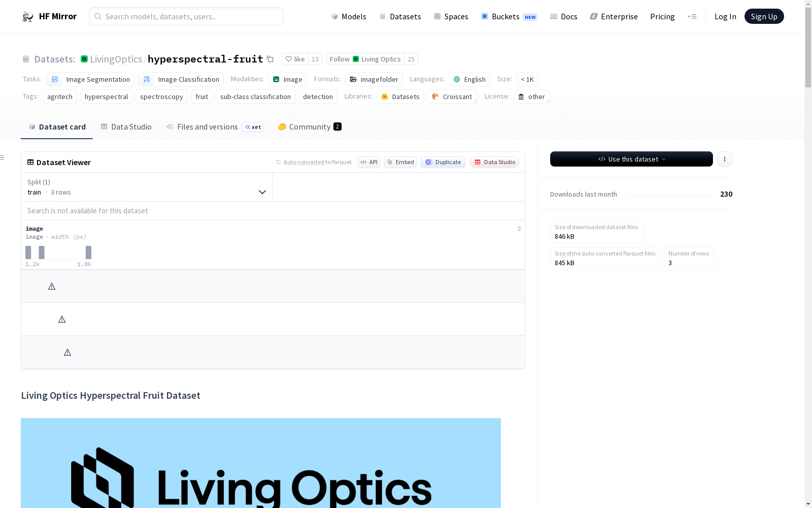
Task: Select the agritech tag
Action: [60, 97]
